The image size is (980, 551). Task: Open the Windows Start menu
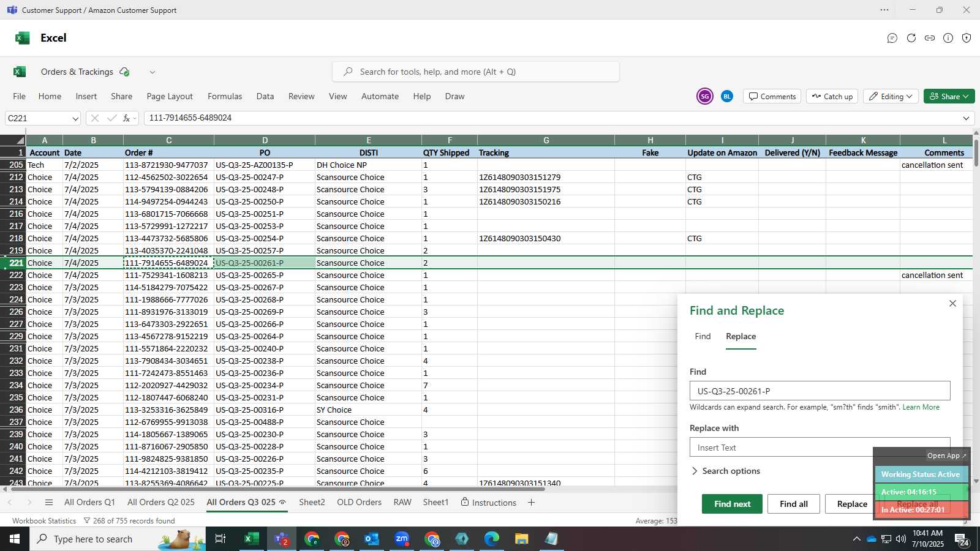(x=15, y=539)
